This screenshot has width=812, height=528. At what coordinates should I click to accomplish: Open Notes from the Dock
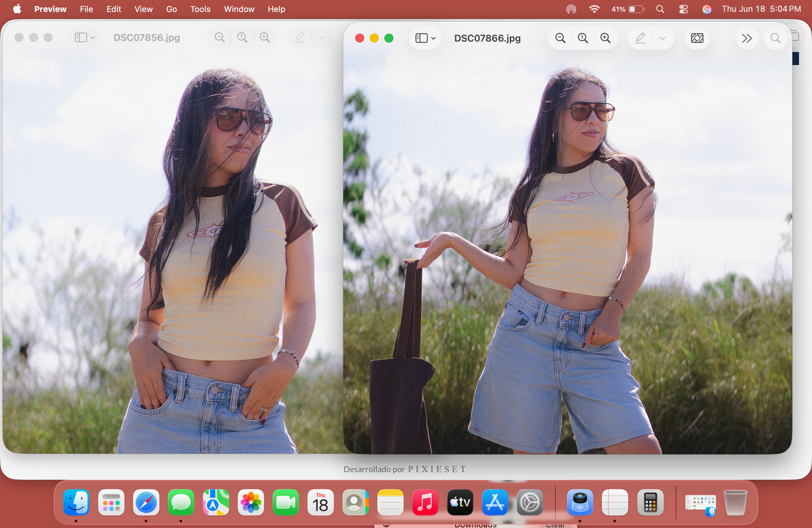point(390,502)
